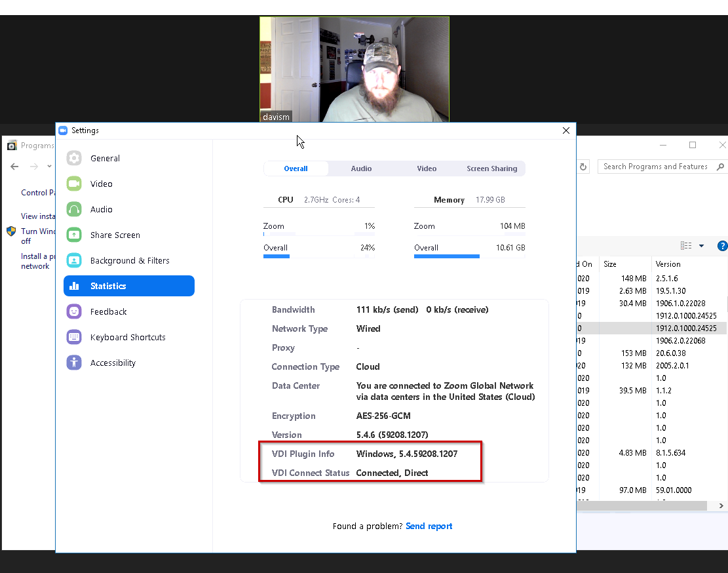
Task: Click scroll right arrow in Programs list
Action: [721, 505]
